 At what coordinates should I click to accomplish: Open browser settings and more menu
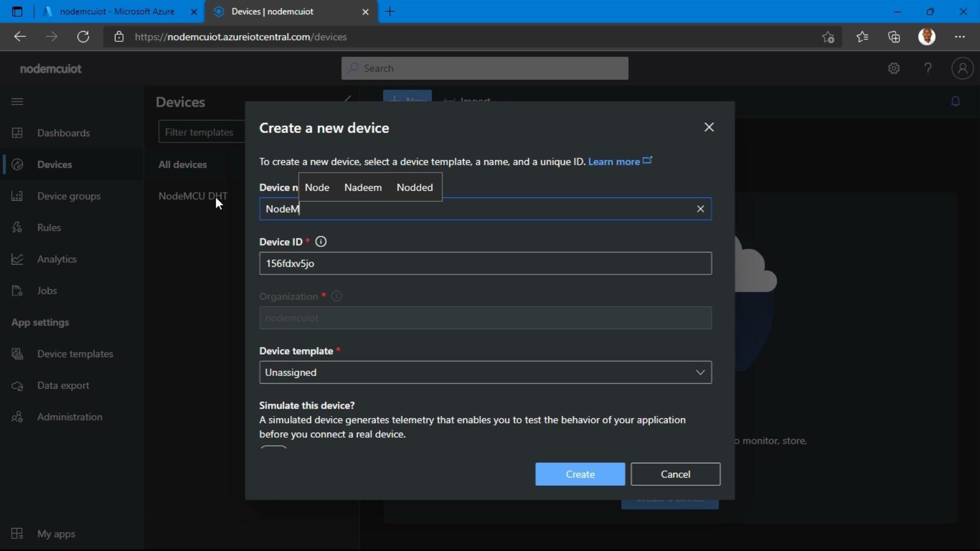960,37
